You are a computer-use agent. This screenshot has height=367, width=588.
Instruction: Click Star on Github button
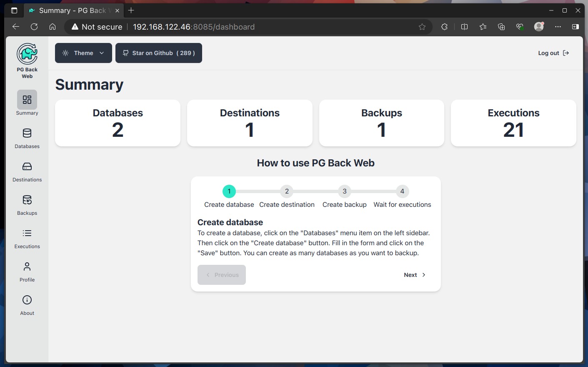pos(159,53)
